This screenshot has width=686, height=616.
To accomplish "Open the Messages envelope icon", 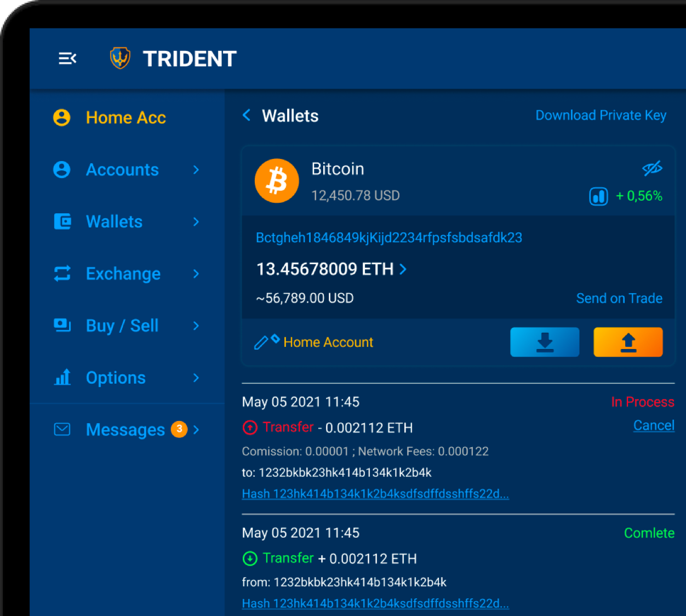I will [x=62, y=430].
